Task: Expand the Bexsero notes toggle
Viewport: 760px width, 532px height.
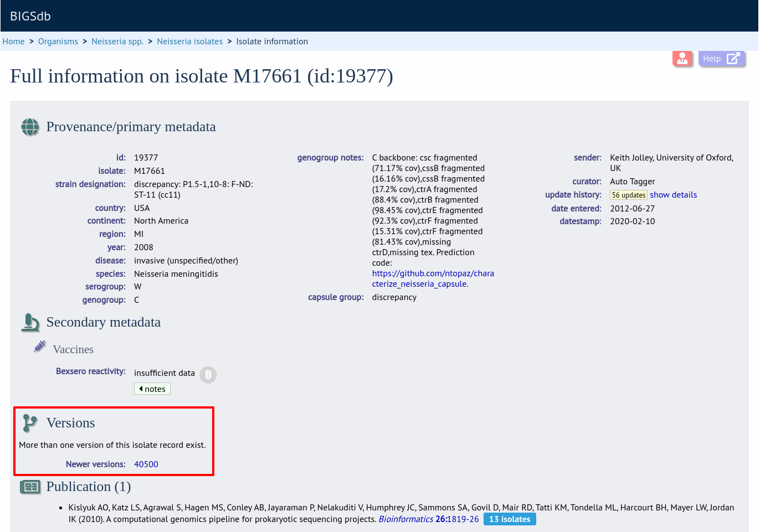Action: pyautogui.click(x=152, y=389)
